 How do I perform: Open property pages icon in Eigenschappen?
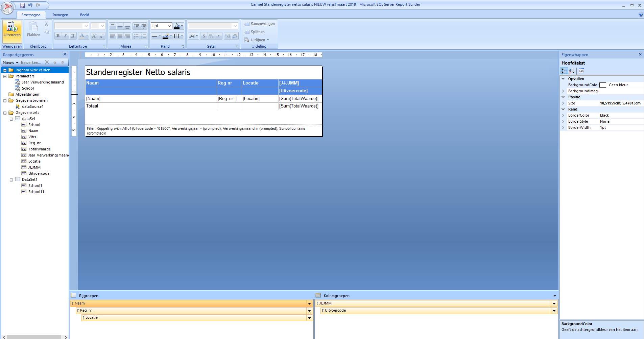581,71
